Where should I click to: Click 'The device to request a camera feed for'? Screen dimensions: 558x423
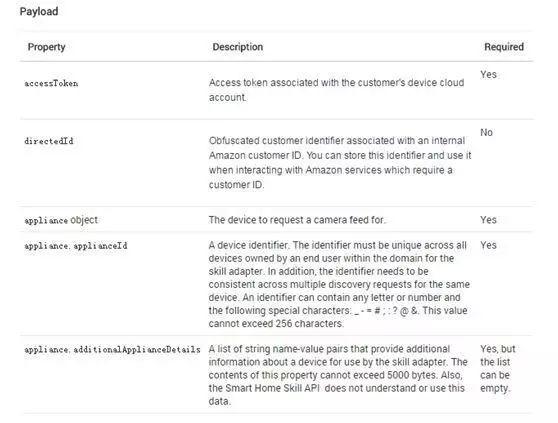[x=297, y=220]
